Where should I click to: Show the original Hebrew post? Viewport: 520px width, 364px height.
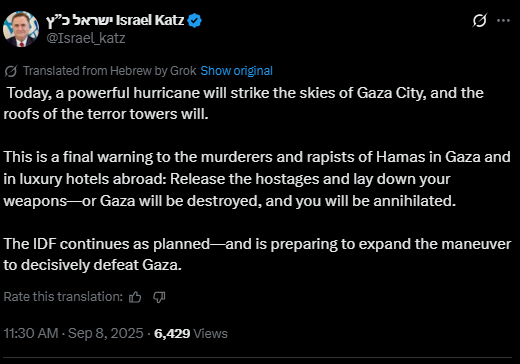coord(236,71)
